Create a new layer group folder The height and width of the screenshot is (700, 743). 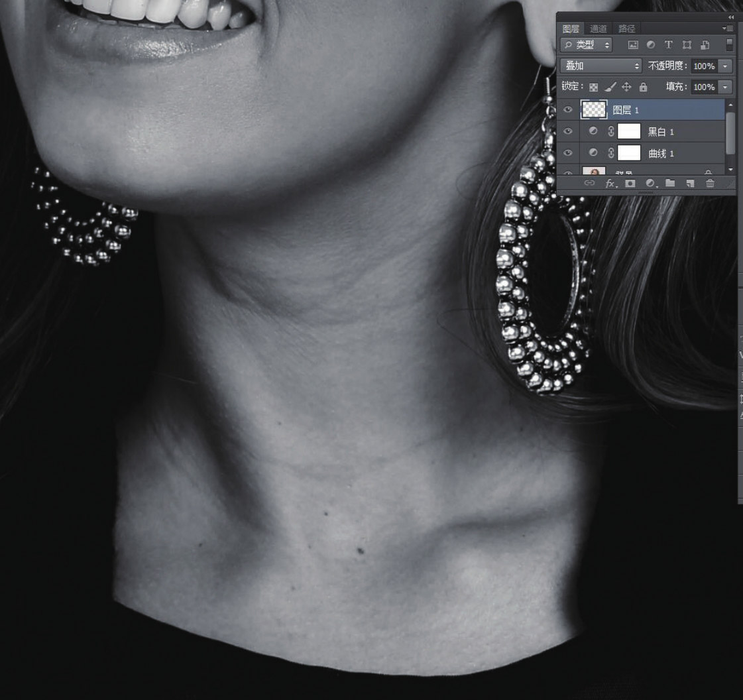click(670, 184)
